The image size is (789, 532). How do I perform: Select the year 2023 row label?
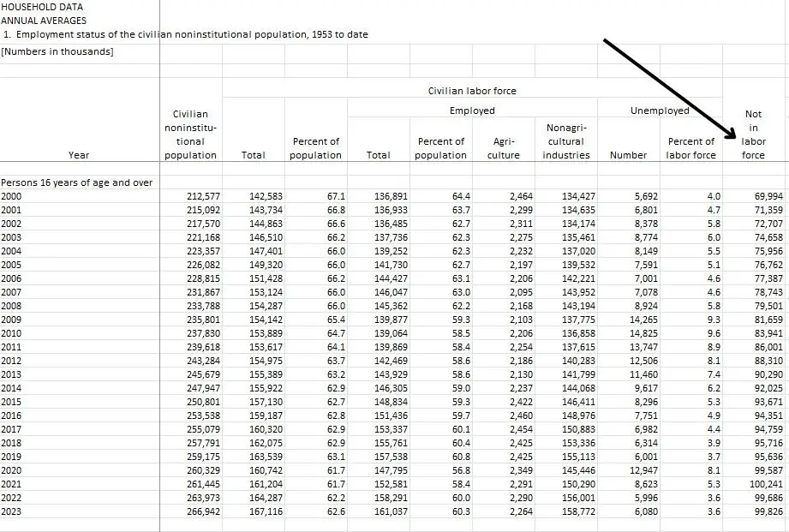pos(11,511)
